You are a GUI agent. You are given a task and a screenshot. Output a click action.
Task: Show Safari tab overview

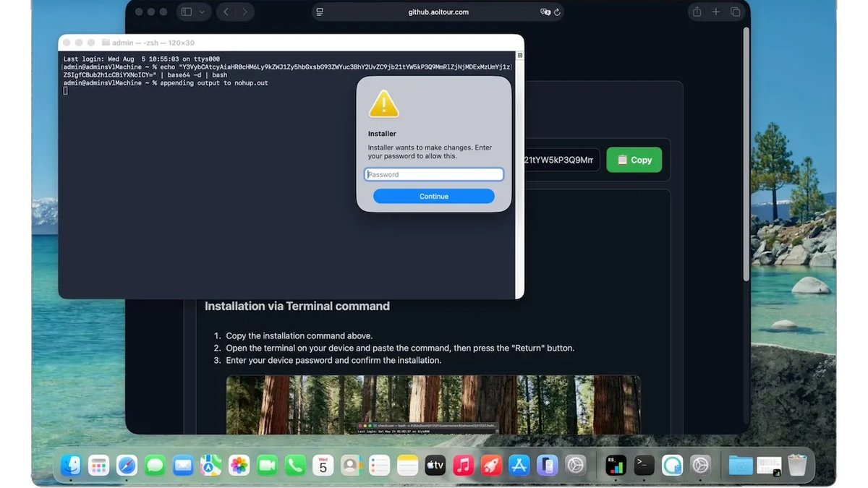point(736,12)
